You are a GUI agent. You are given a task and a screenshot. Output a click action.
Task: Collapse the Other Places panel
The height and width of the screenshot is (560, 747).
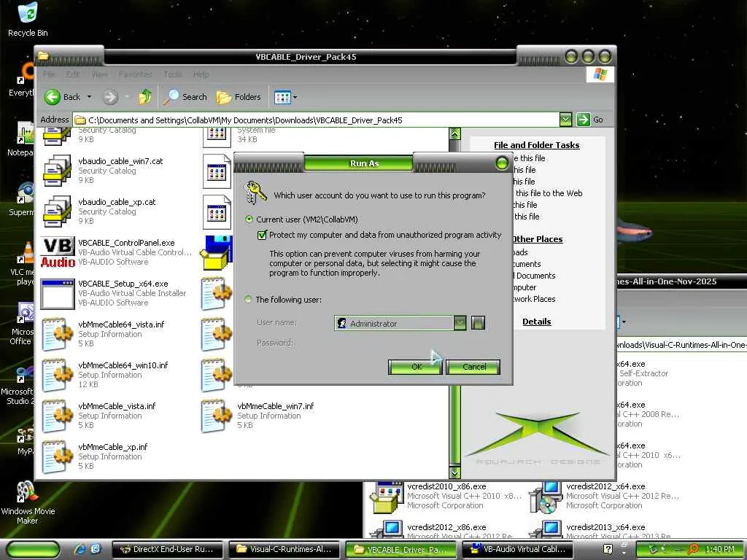pos(538,239)
